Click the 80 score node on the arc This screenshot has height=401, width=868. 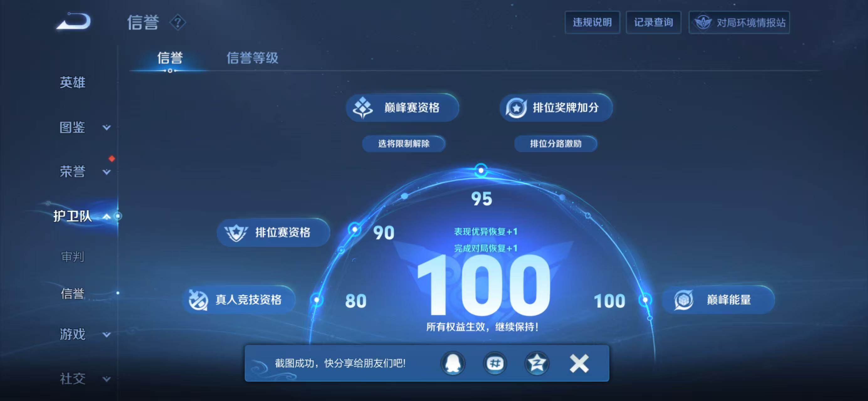tap(316, 300)
